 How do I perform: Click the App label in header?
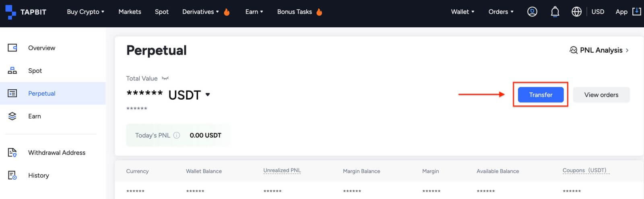(621, 12)
